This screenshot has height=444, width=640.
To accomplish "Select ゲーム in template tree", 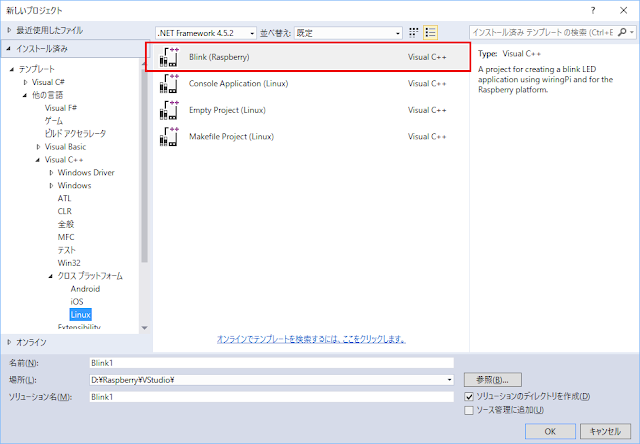I will coord(54,121).
